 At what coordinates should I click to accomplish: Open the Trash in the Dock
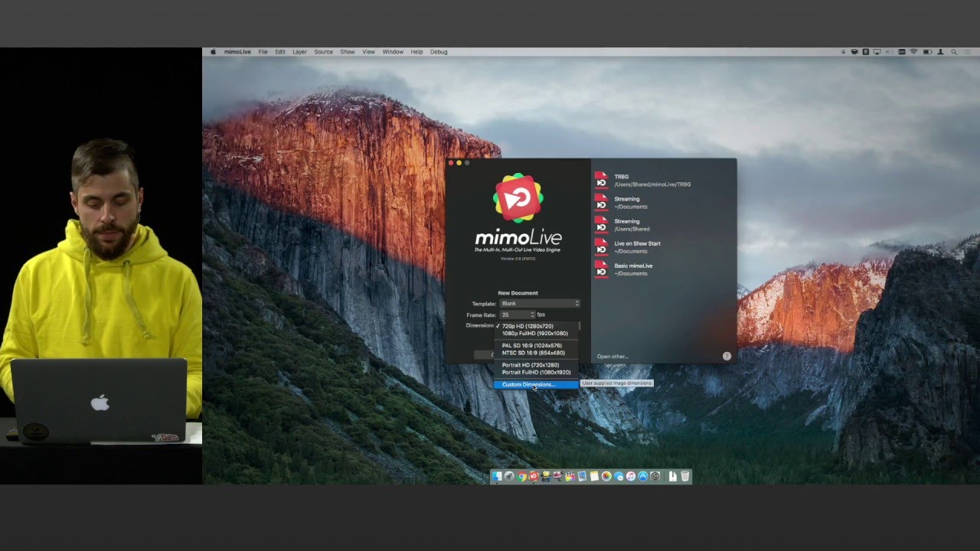(685, 476)
